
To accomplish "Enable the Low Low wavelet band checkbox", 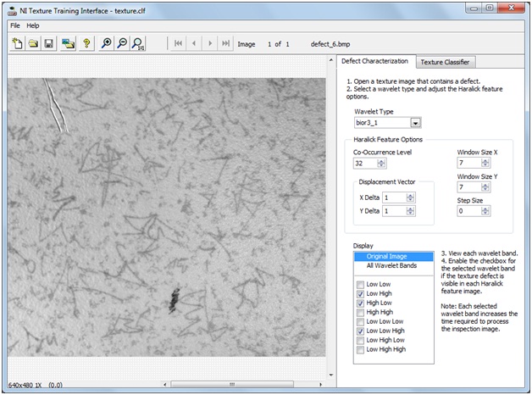I will pos(361,284).
